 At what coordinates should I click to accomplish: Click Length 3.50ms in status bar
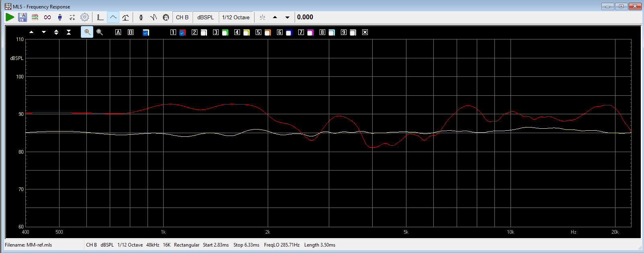320,245
